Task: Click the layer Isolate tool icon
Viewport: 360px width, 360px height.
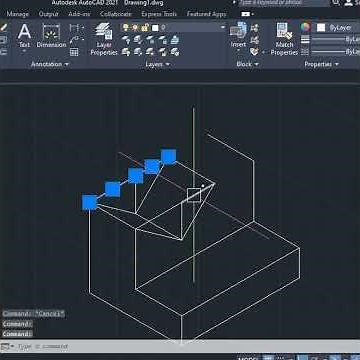Action: [x=138, y=40]
